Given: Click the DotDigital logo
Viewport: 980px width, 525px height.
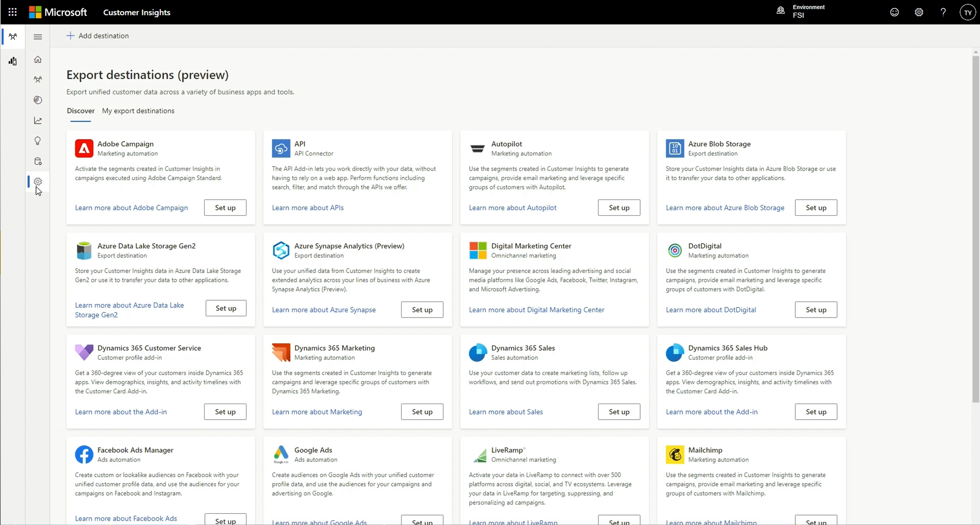Looking at the screenshot, I should tap(675, 250).
